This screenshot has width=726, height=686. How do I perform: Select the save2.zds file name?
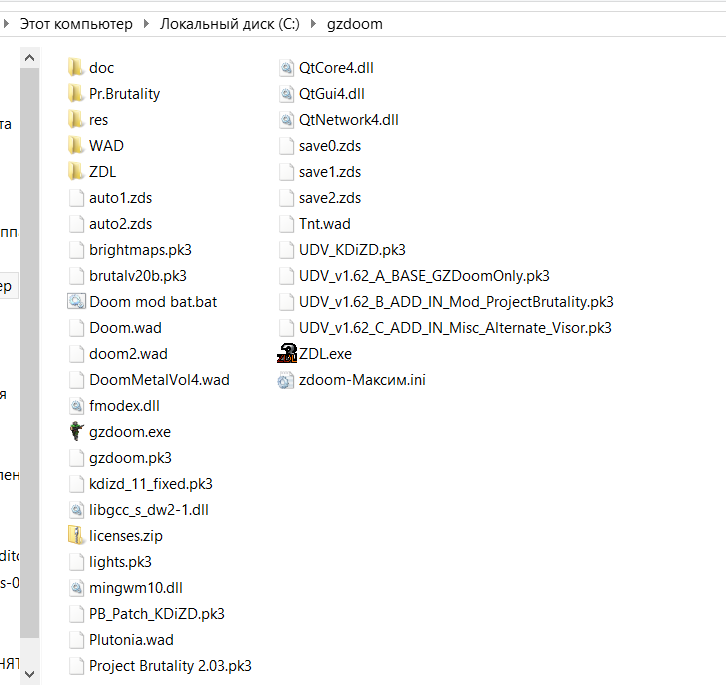(x=330, y=198)
